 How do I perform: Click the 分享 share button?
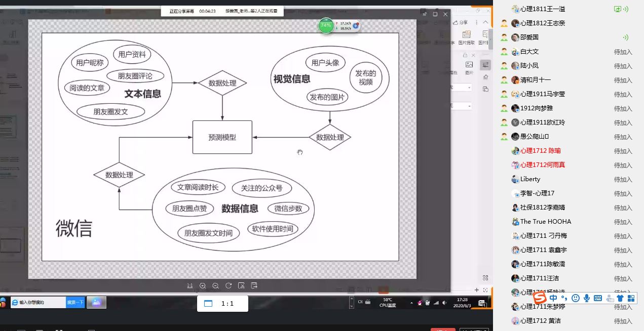coord(461,22)
